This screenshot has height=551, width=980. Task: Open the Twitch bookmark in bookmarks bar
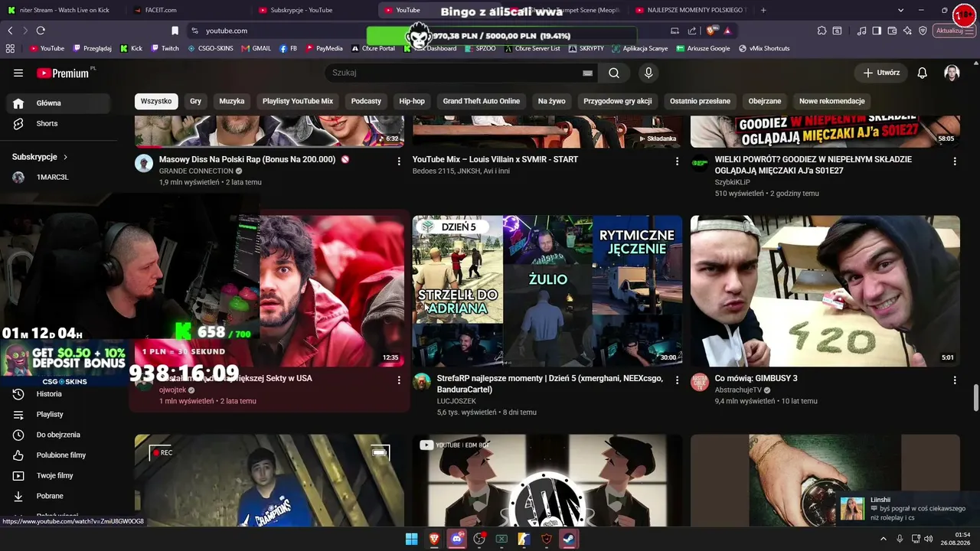(x=165, y=48)
